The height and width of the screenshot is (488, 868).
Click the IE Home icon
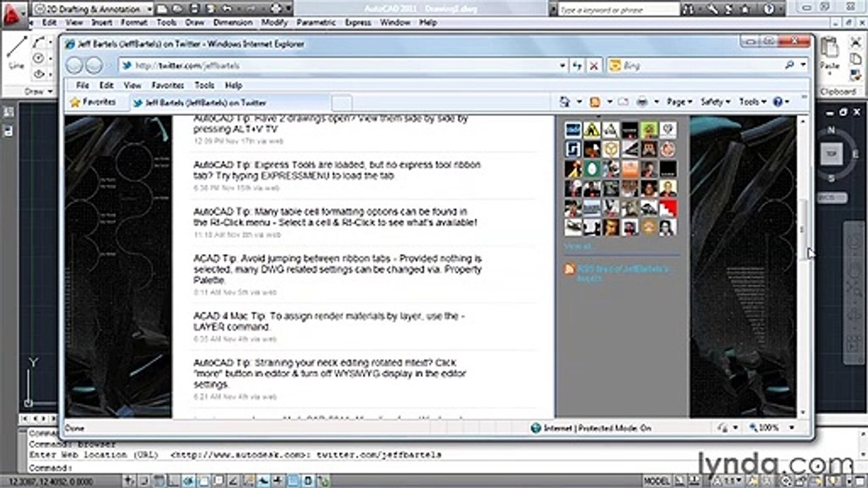coord(564,102)
